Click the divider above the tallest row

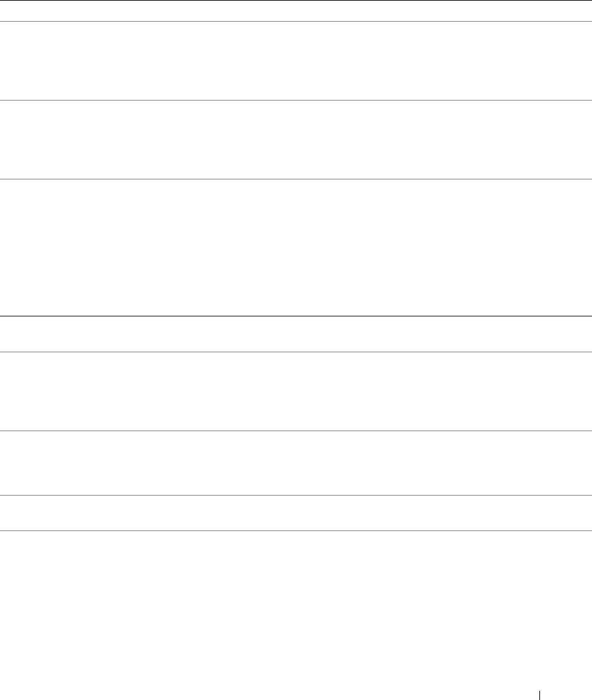[296, 179]
